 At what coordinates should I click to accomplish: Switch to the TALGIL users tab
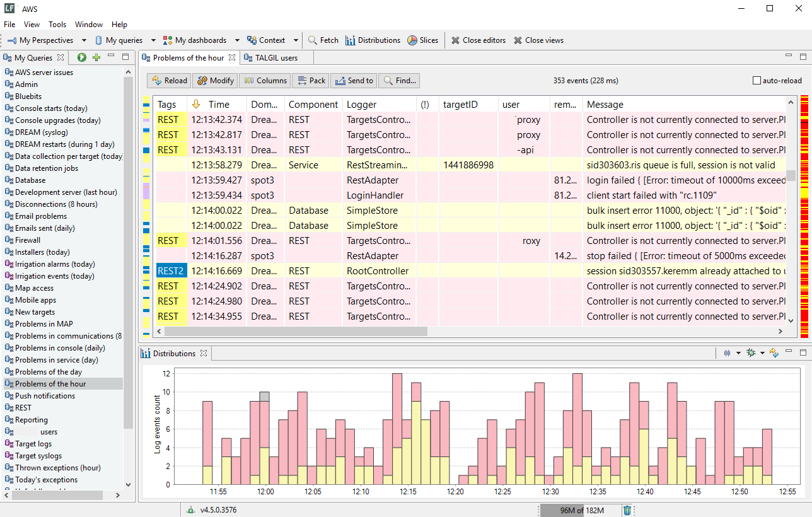pos(275,57)
